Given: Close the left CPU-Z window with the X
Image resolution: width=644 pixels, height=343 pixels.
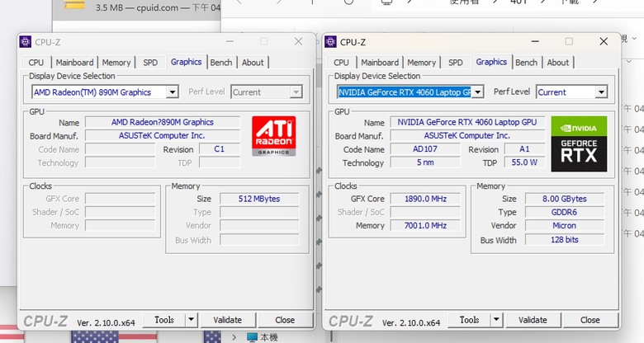Looking at the screenshot, I should 298,41.
